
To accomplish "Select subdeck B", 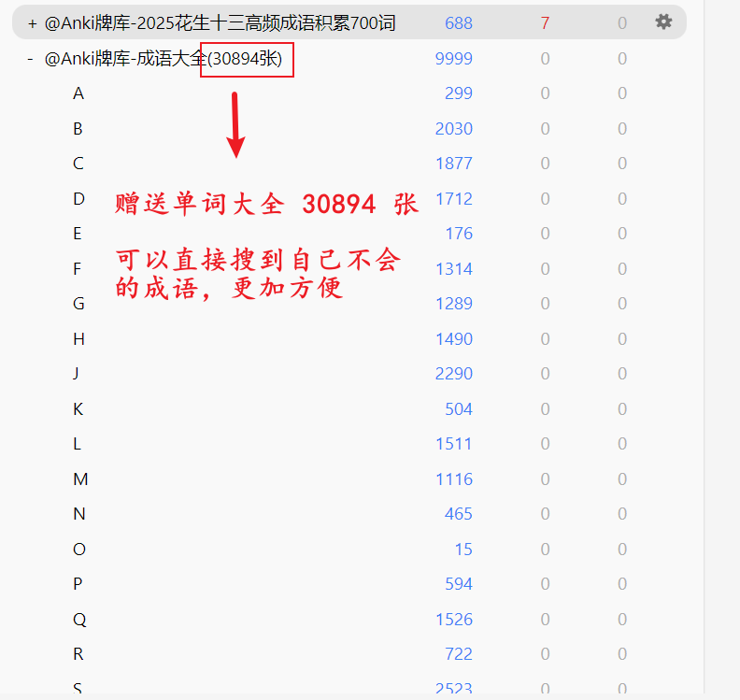I will coord(78,128).
